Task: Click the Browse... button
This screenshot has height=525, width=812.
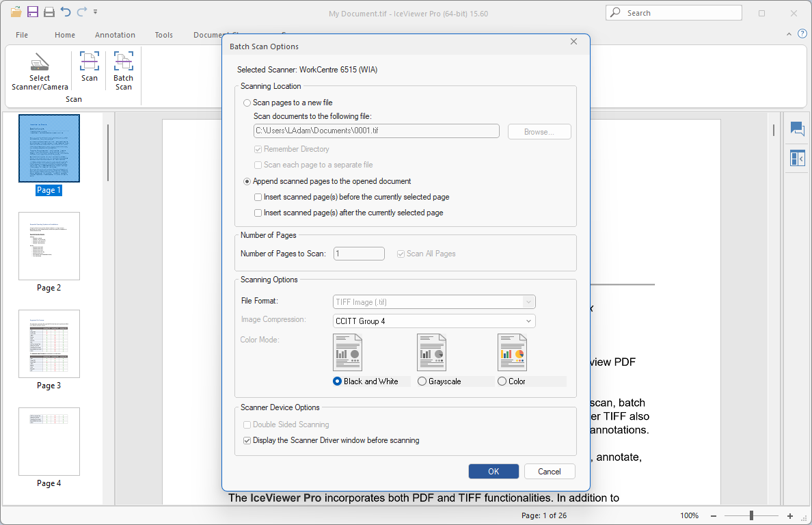Action: tap(539, 131)
